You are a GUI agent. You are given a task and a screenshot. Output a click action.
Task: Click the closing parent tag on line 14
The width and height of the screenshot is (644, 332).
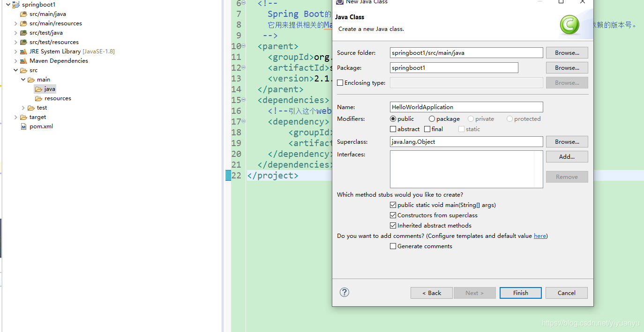[280, 89]
